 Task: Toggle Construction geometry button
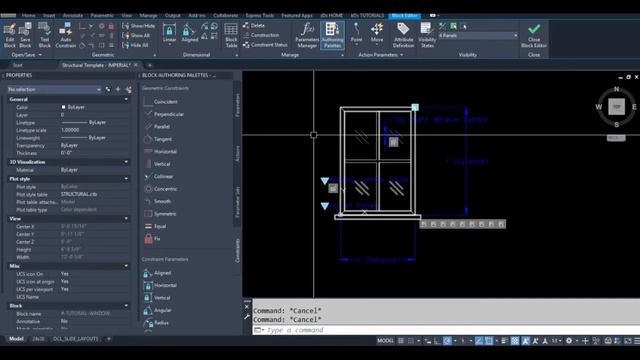click(x=261, y=35)
